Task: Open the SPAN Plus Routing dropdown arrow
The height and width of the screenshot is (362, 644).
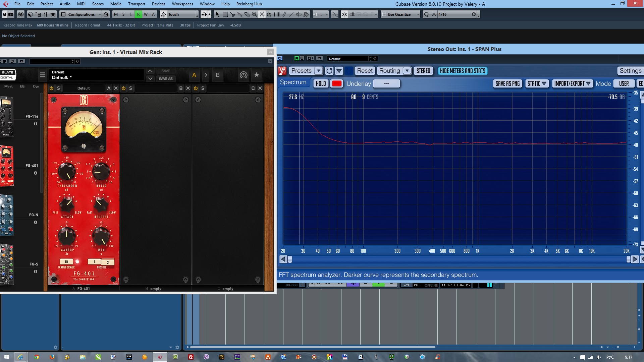Action: click(407, 71)
